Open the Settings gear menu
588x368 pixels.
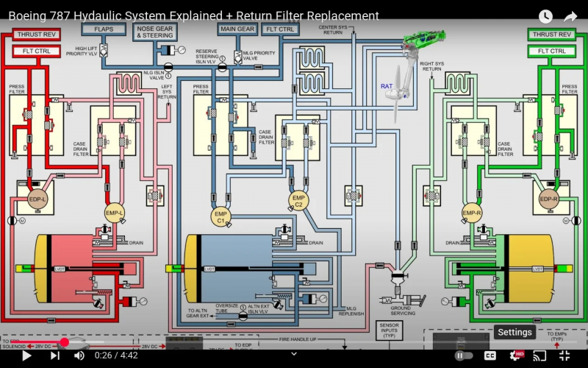click(x=515, y=355)
